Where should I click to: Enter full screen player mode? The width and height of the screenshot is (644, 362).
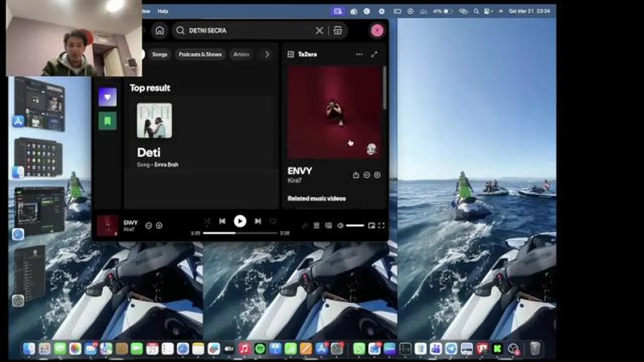coord(381,226)
